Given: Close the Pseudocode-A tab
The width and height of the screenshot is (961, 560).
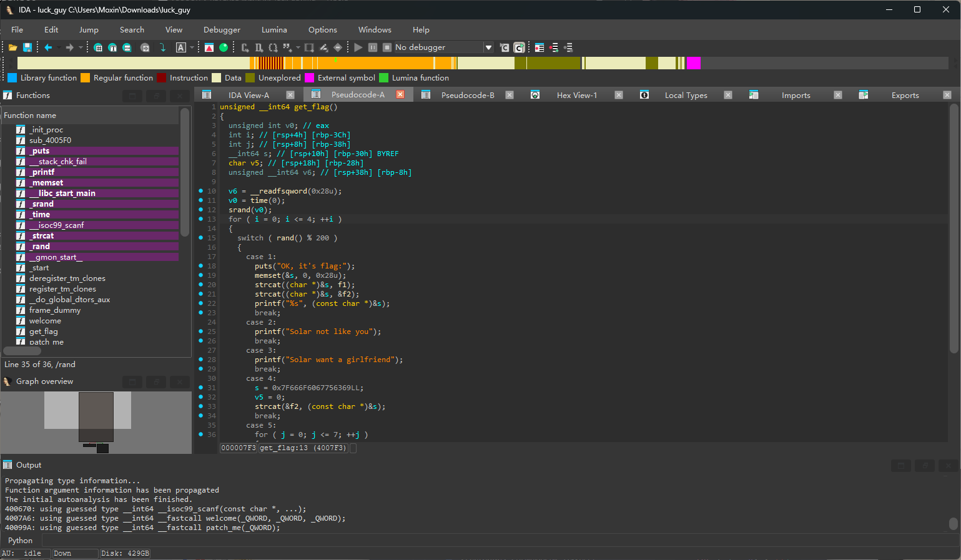Looking at the screenshot, I should click(x=400, y=95).
